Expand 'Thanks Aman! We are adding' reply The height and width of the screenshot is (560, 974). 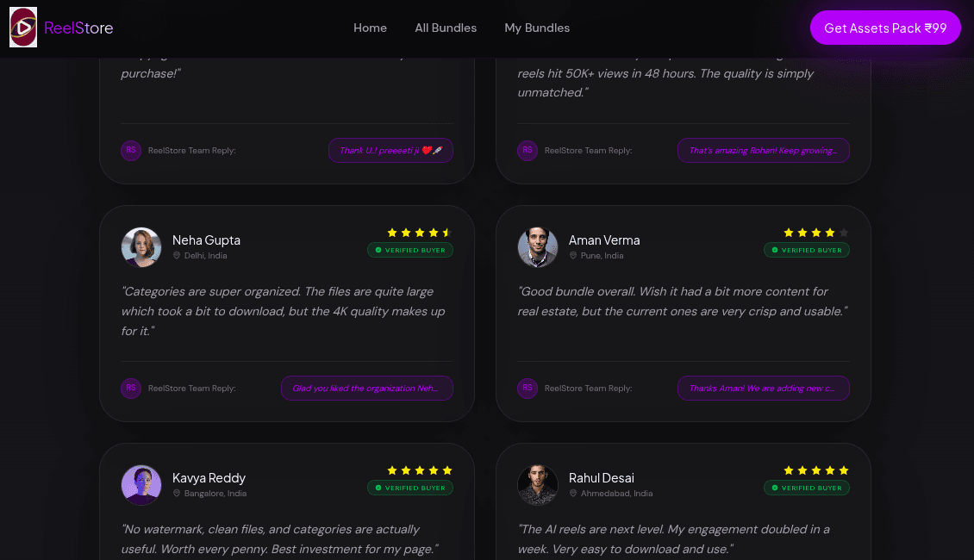point(764,388)
